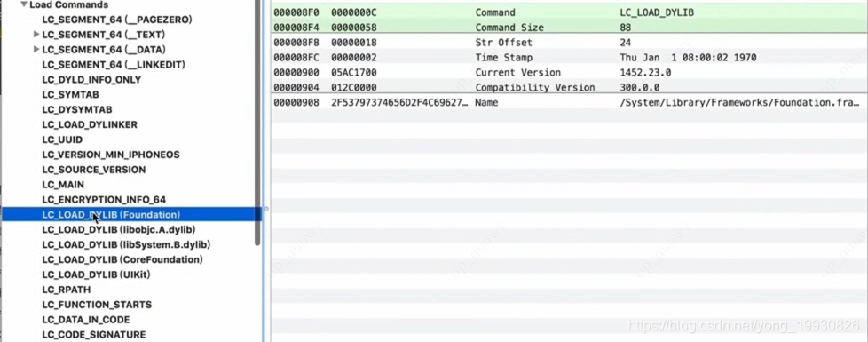Click offset cell 00000908
This screenshot has width=868, height=342.
[296, 102]
